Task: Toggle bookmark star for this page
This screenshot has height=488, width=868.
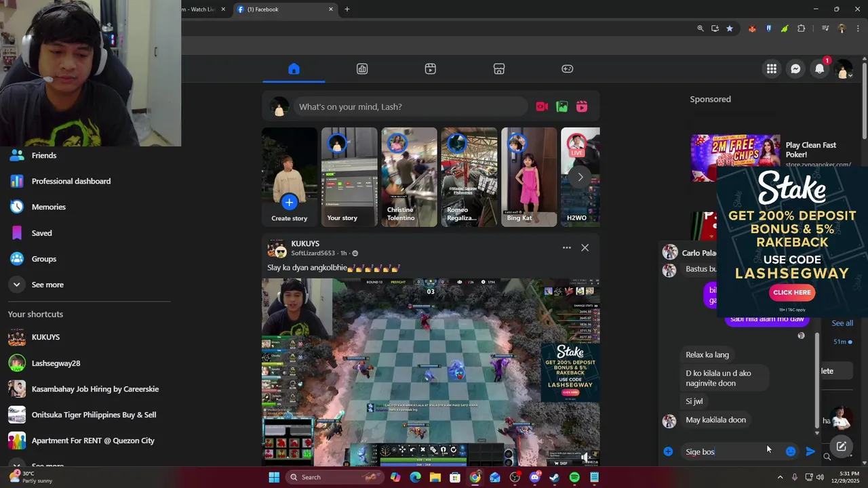Action: coord(730,28)
